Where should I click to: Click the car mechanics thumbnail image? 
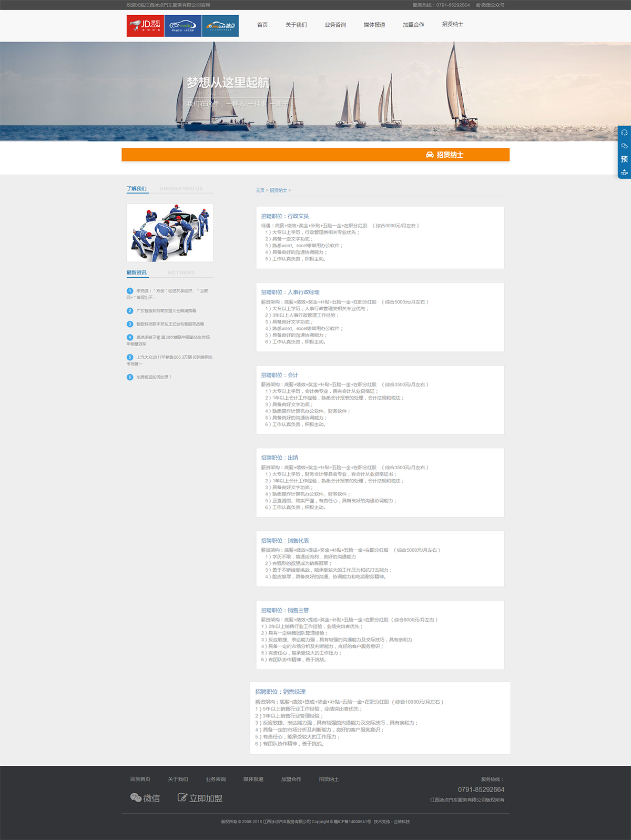click(170, 232)
